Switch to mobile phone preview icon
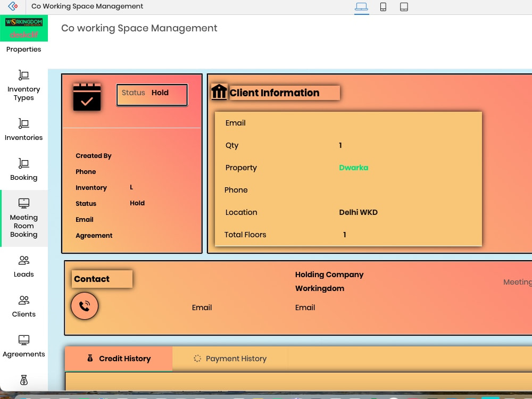This screenshot has width=532, height=399. coord(383,7)
